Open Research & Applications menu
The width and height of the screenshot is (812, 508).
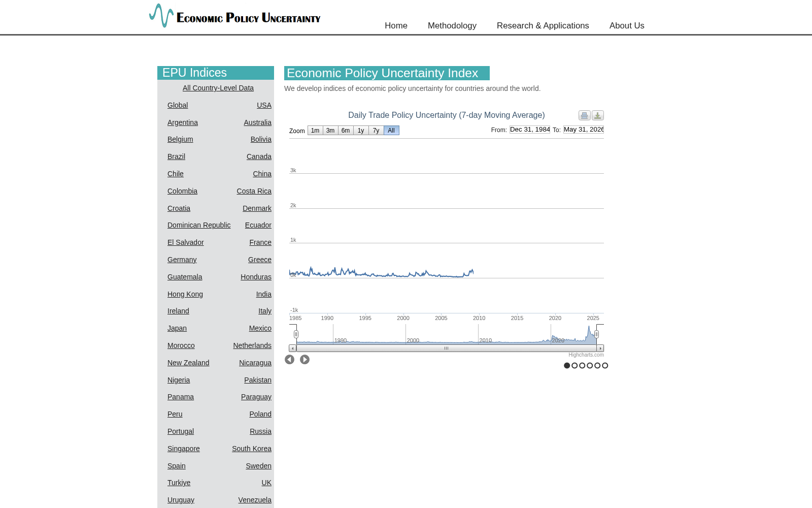[543, 25]
